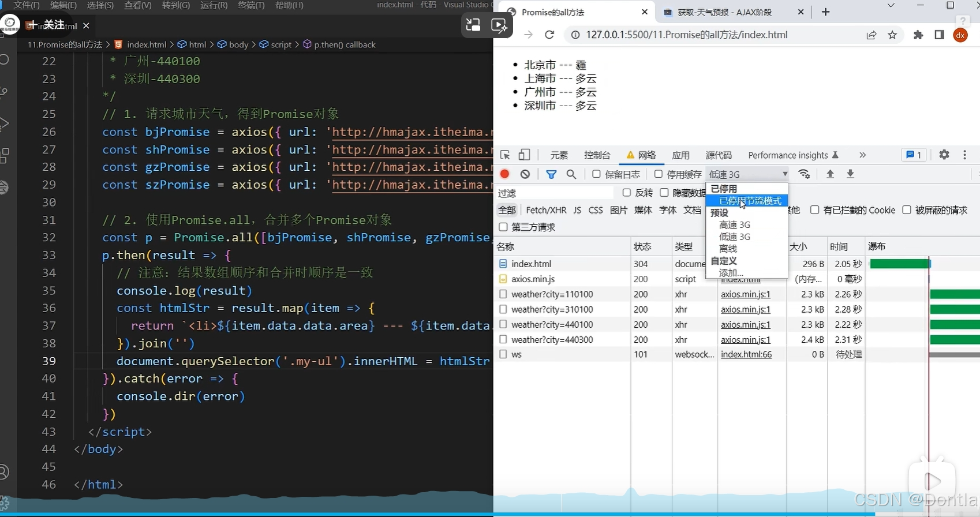Reload the browser page
Image resolution: width=980 pixels, height=517 pixels.
[549, 35]
